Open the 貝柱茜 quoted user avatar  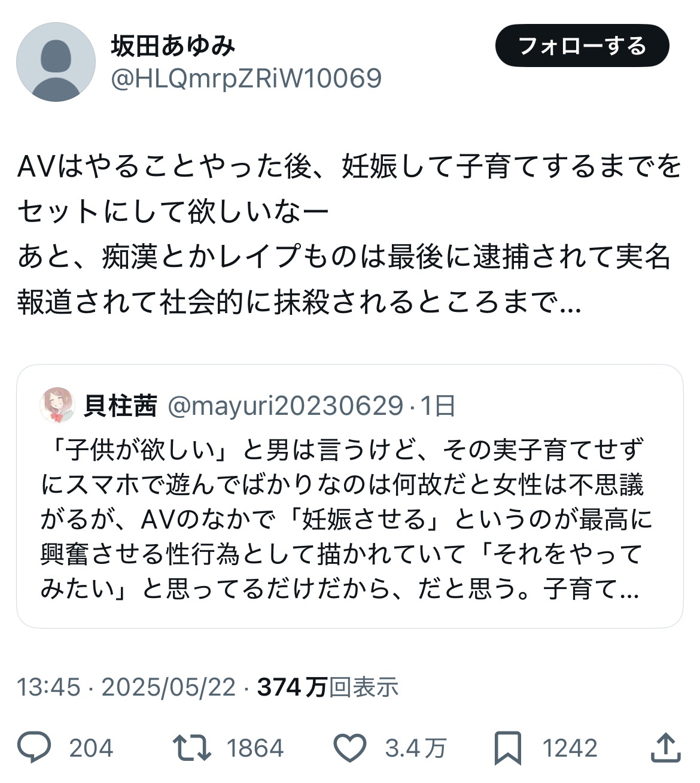tap(57, 405)
